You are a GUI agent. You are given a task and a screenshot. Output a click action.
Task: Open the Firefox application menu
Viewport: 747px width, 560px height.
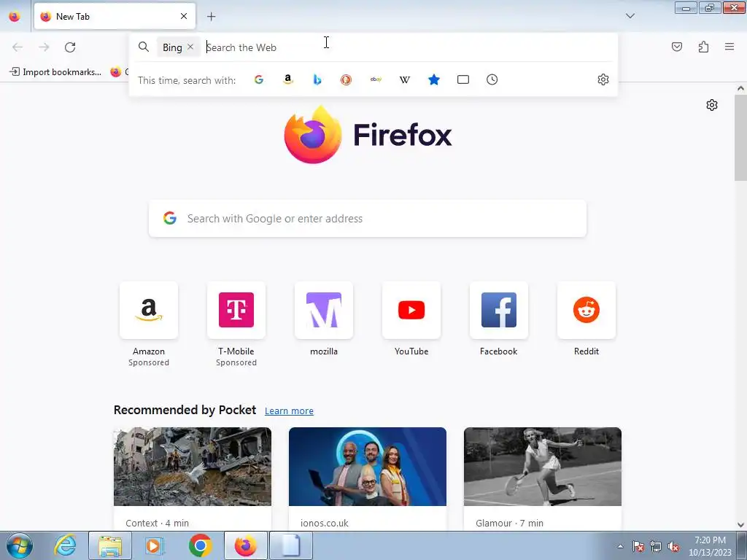click(x=729, y=47)
